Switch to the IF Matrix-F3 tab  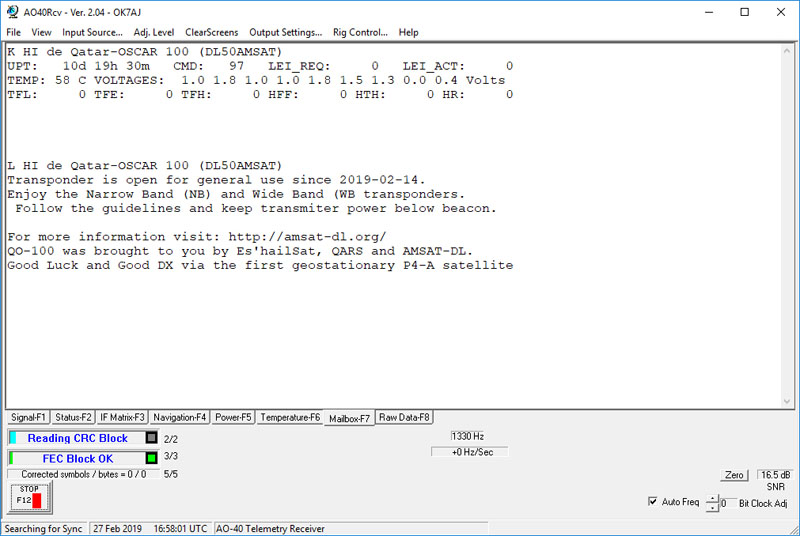click(x=122, y=417)
